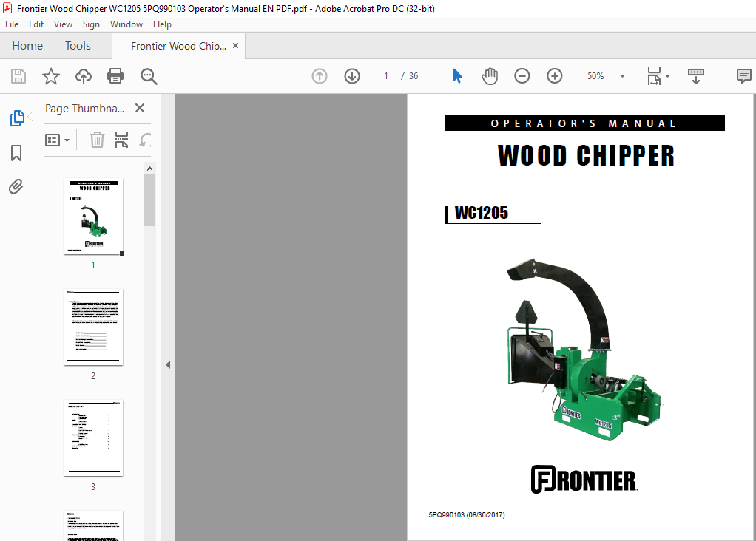Delete selected page with trash icon
Viewport: 756px width, 541px height.
tap(97, 140)
